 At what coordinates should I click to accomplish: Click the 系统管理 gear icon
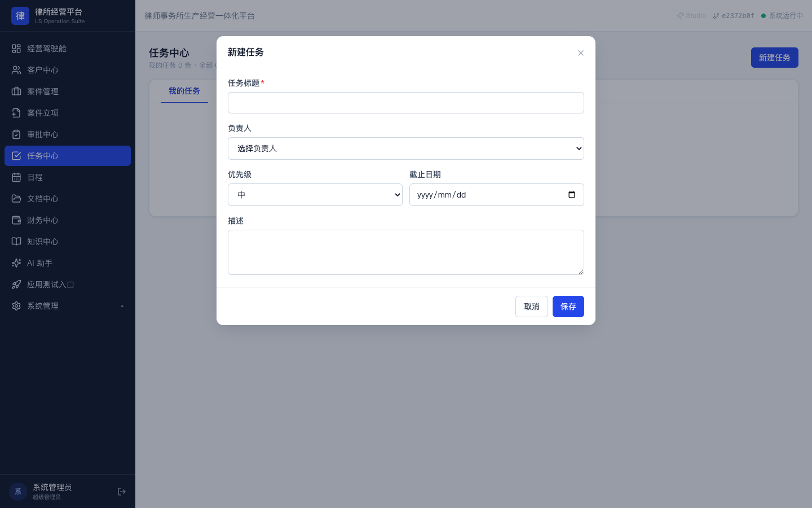click(16, 306)
